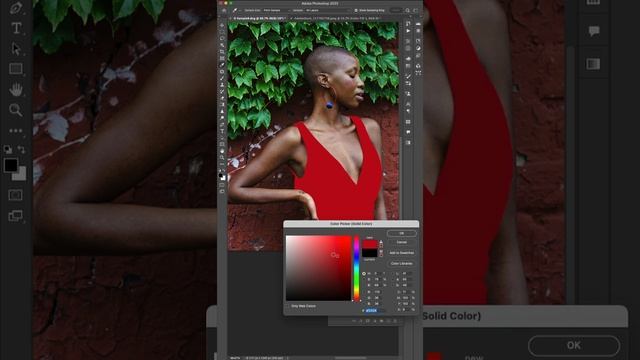
Task: Click the Color Libraries button
Action: pos(402,264)
